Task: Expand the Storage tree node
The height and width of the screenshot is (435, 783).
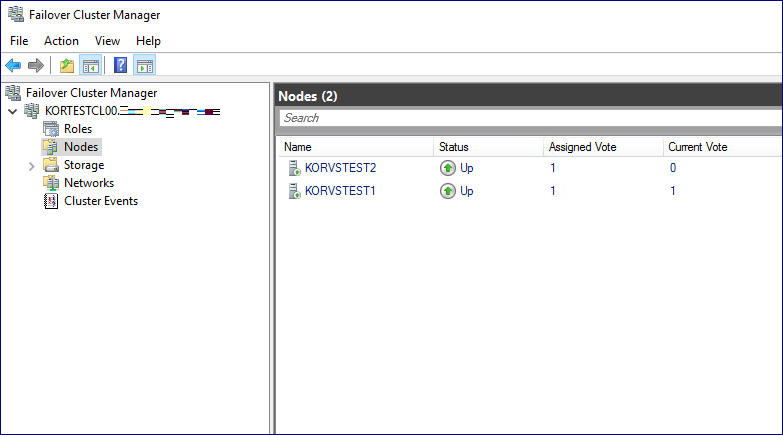Action: coord(31,166)
